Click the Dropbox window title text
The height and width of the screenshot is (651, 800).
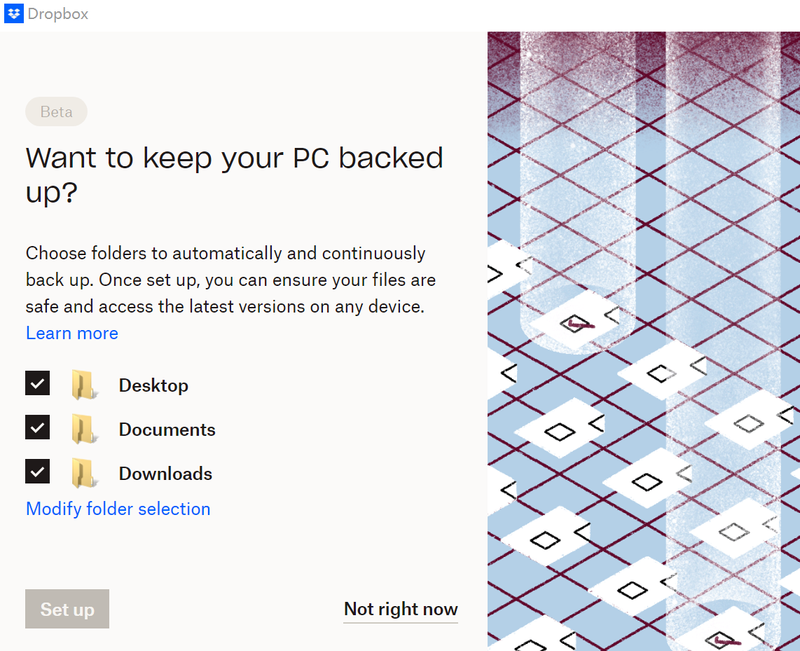60,15
